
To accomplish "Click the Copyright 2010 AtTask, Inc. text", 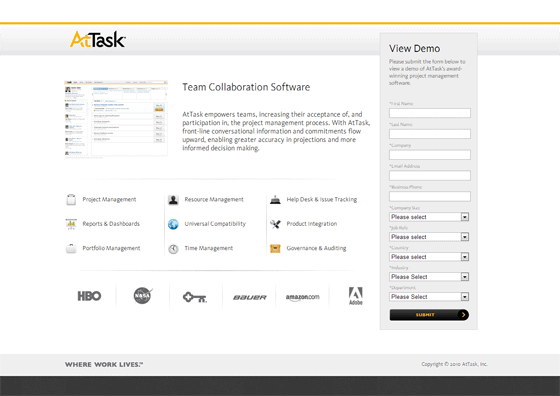I will point(454,364).
